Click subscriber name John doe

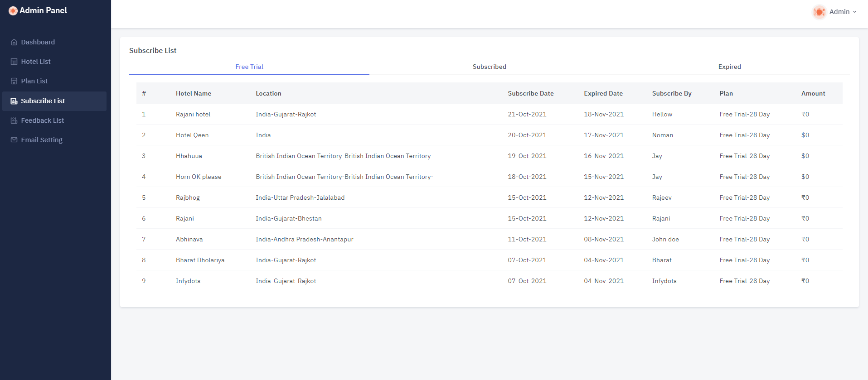665,239
